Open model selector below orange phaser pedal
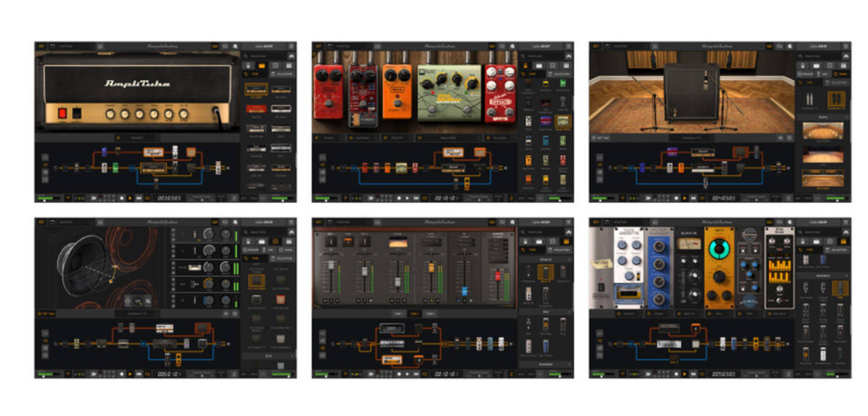 click(396, 137)
